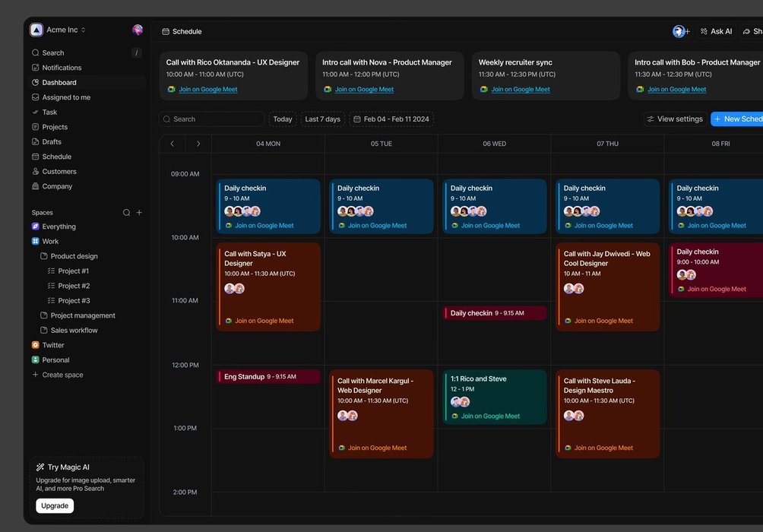763x532 pixels.
Task: Open the Last 7 days filter
Action: pyautogui.click(x=323, y=119)
